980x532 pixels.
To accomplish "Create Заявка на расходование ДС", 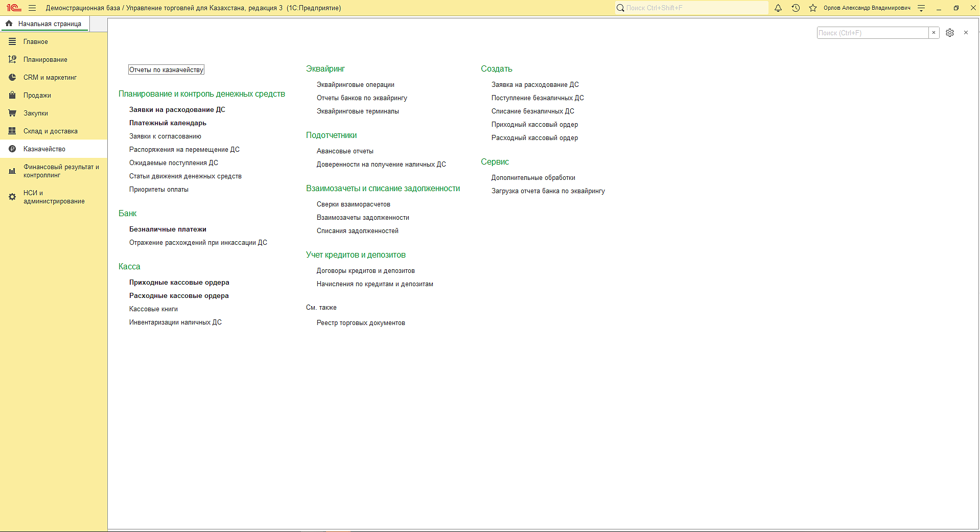I will pyautogui.click(x=535, y=84).
